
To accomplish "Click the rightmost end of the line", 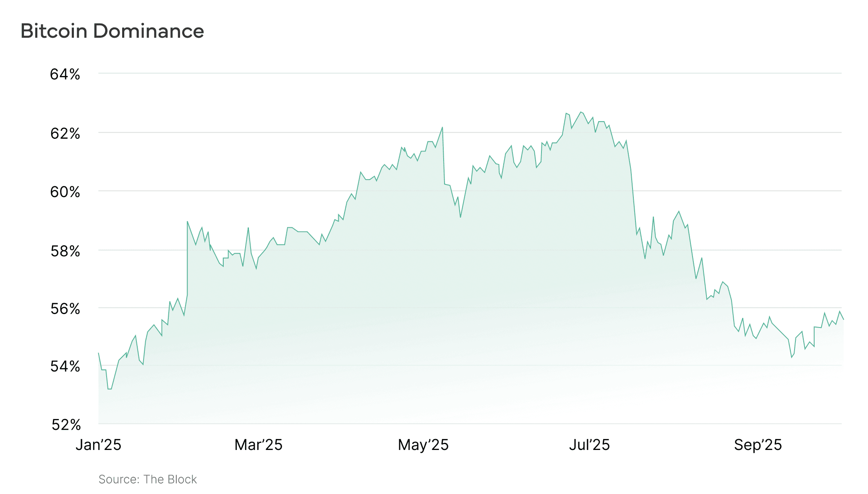I will [843, 320].
